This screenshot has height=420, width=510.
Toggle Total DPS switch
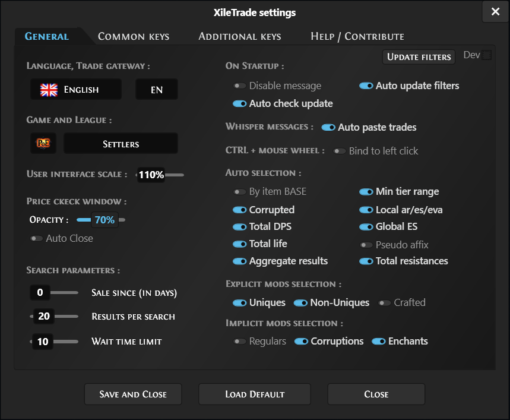pos(240,227)
